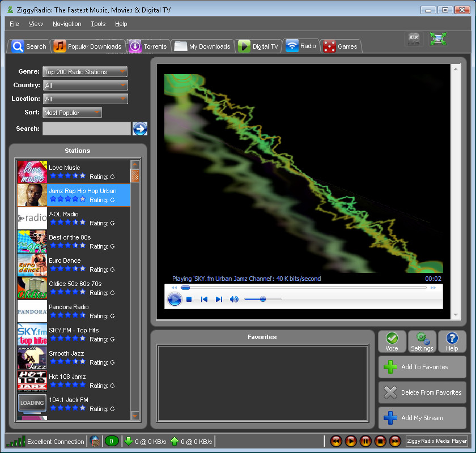Screen dimensions: 476x453
Task: Stop playback with the square stop icon
Action: click(x=189, y=300)
